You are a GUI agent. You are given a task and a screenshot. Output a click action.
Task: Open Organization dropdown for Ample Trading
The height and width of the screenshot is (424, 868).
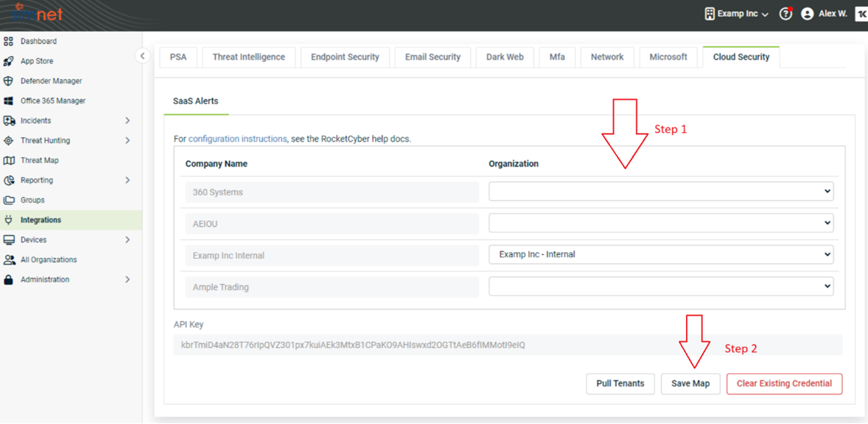661,286
